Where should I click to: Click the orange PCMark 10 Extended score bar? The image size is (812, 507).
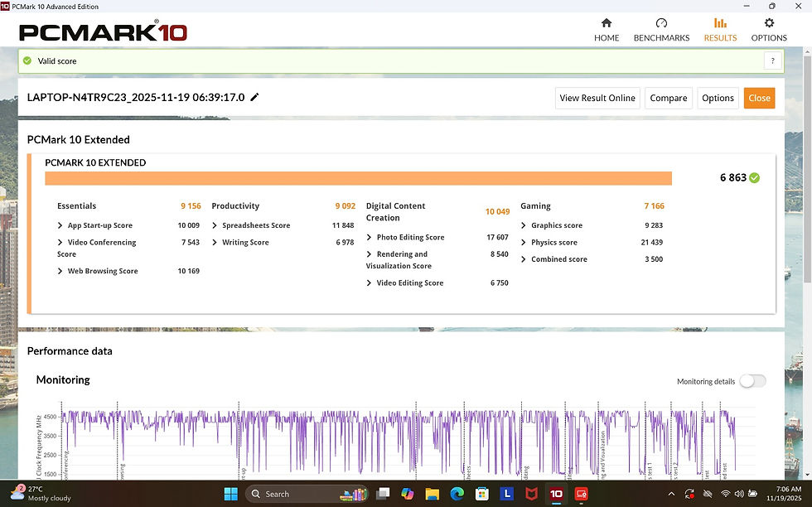[x=358, y=178]
